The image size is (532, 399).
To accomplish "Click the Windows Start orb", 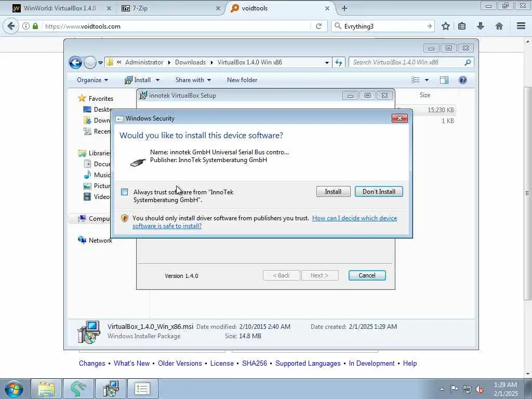I will 14,389.
